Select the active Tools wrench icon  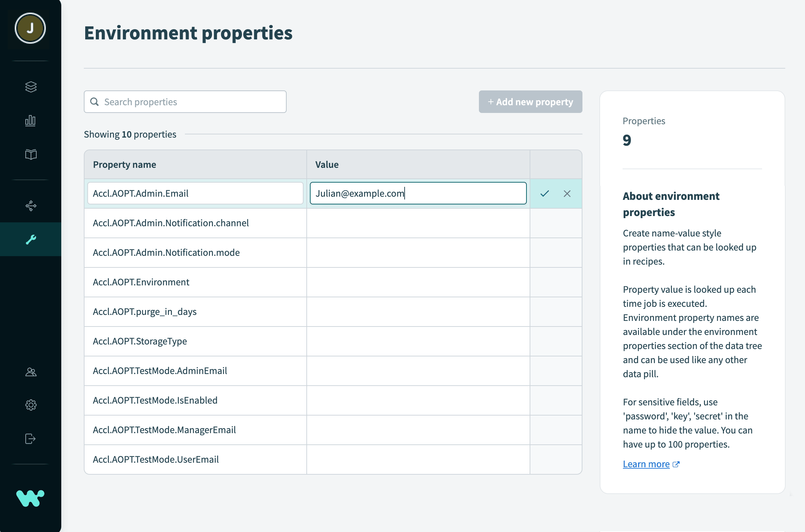pyautogui.click(x=30, y=239)
